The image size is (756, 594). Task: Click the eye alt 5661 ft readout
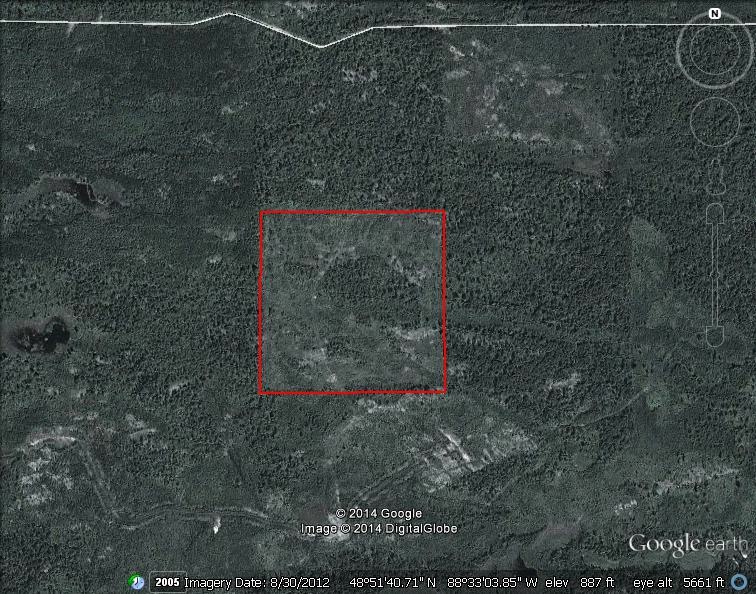pos(678,582)
